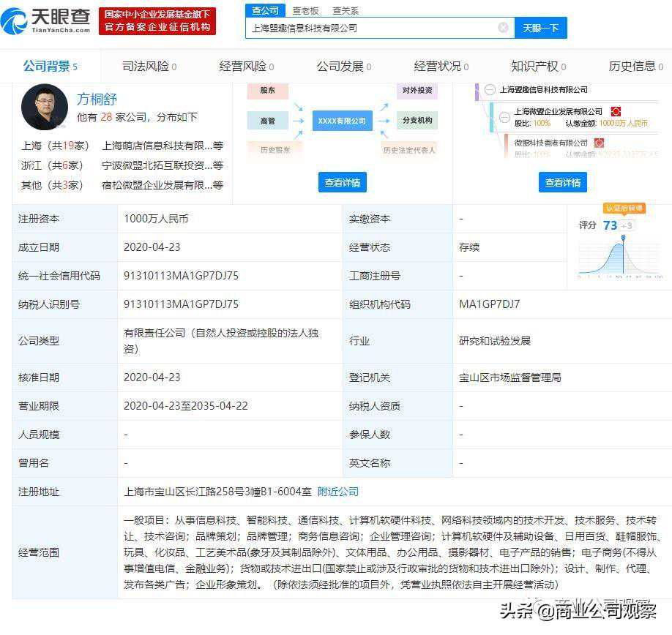Click 方桐舒's profile photo

[44, 107]
